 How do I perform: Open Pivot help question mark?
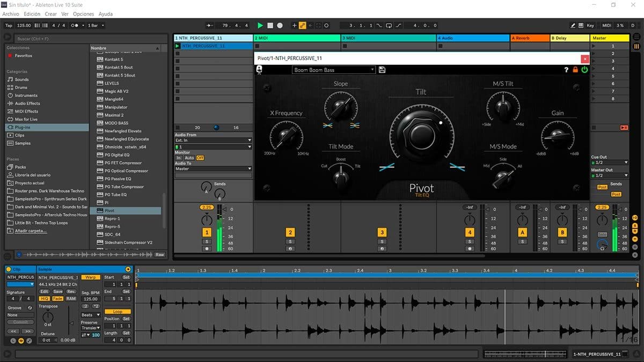[566, 70]
